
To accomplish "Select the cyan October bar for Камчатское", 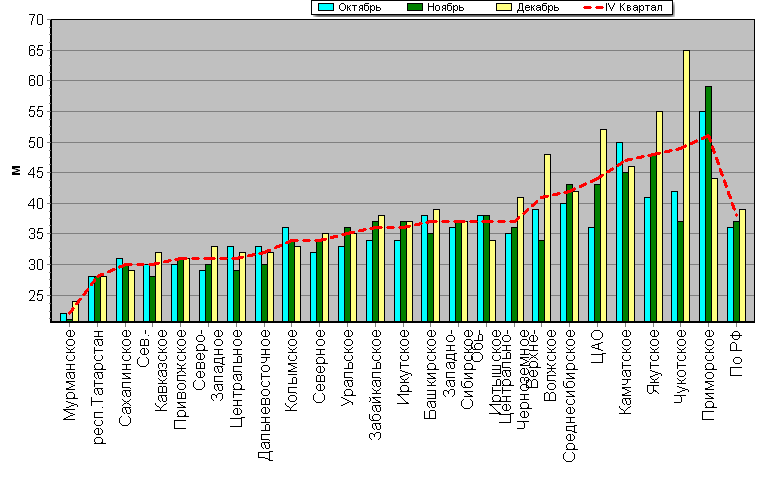I will pos(619,232).
